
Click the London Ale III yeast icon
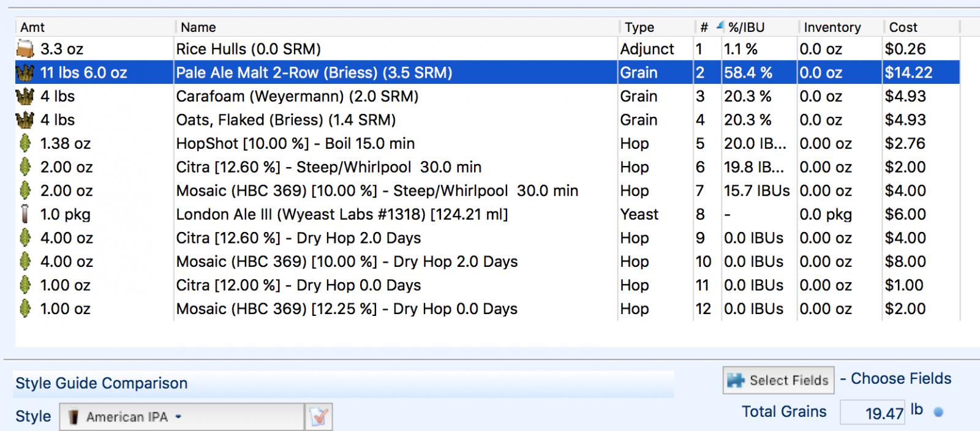[x=25, y=214]
